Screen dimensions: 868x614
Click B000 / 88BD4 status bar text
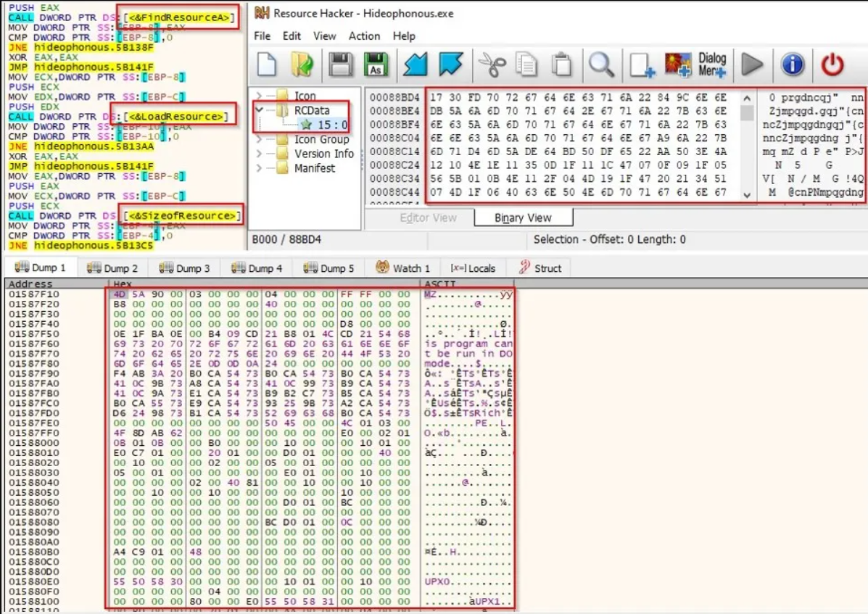pyautogui.click(x=286, y=239)
